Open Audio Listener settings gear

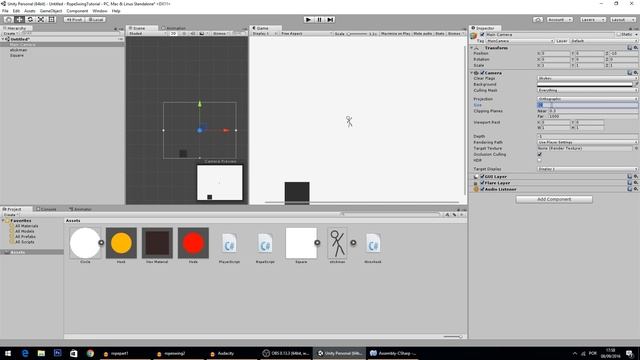636,189
